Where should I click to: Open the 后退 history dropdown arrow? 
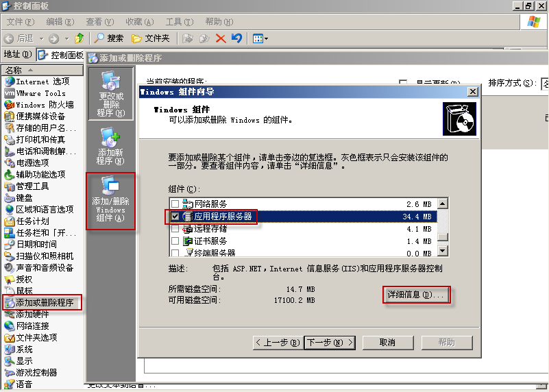tap(41, 38)
